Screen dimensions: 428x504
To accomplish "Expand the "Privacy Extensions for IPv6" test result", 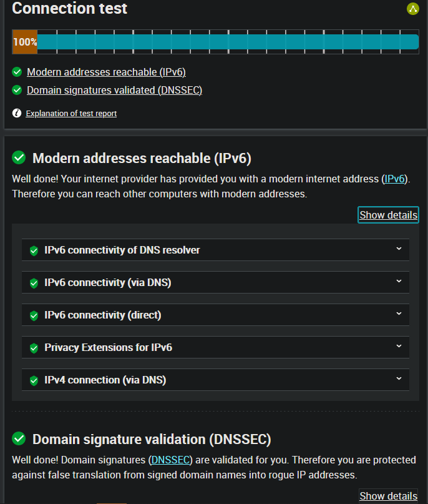I will click(x=399, y=347).
